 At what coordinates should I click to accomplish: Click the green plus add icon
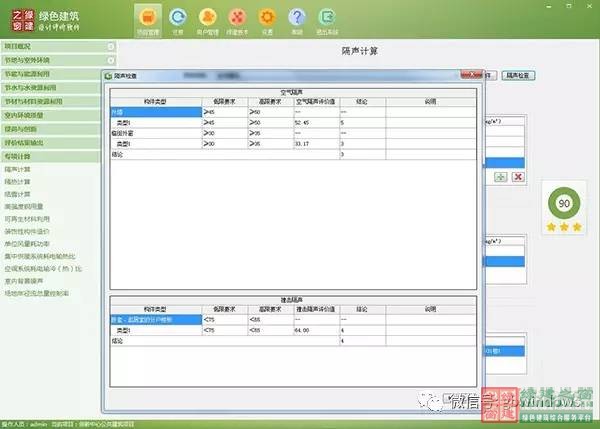[x=500, y=177]
